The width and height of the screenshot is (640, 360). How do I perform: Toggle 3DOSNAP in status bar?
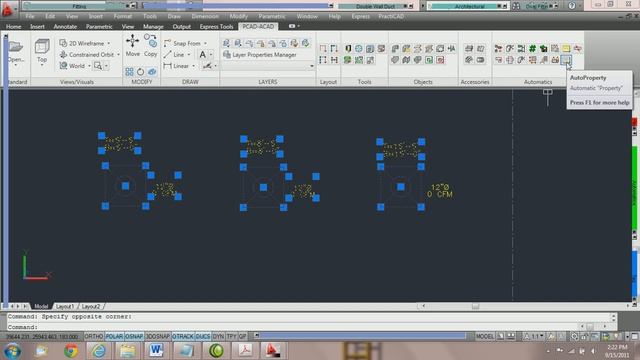tap(158, 336)
